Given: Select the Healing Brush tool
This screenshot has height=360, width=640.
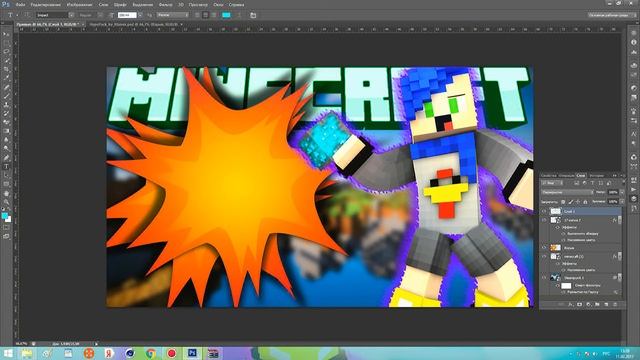Looking at the screenshot, I should [x=6, y=87].
